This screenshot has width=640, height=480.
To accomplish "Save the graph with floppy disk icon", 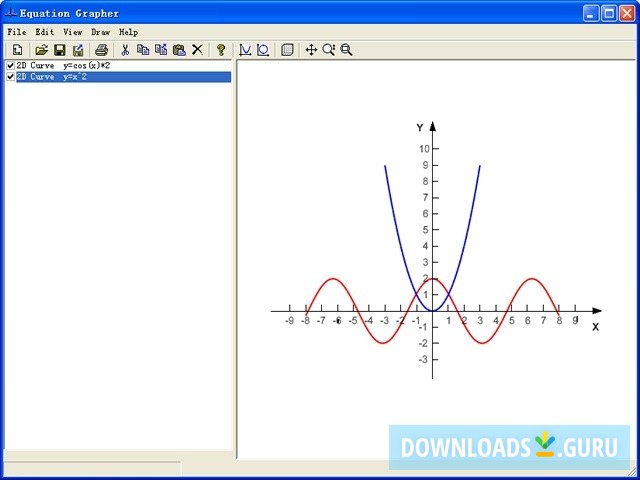I will (x=60, y=50).
